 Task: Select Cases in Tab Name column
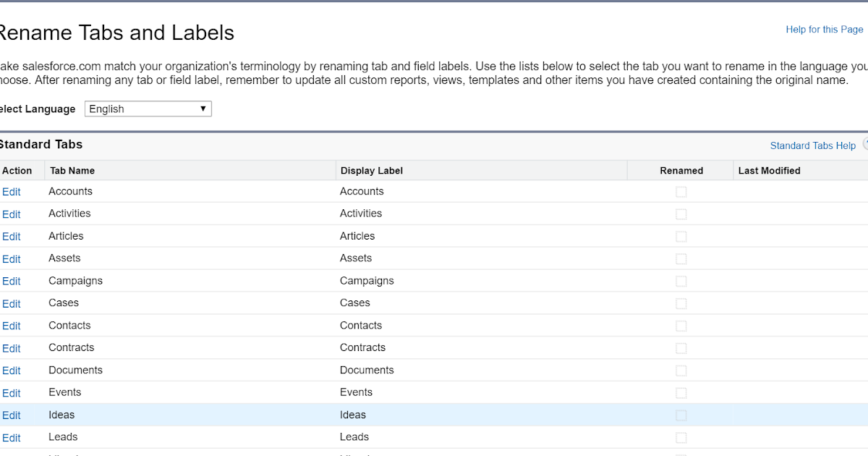point(64,303)
